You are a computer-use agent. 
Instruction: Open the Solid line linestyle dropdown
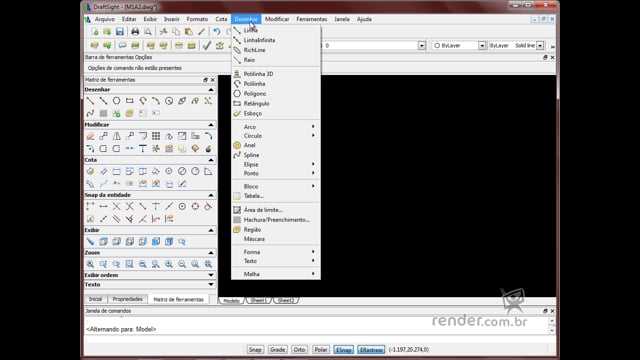540,45
